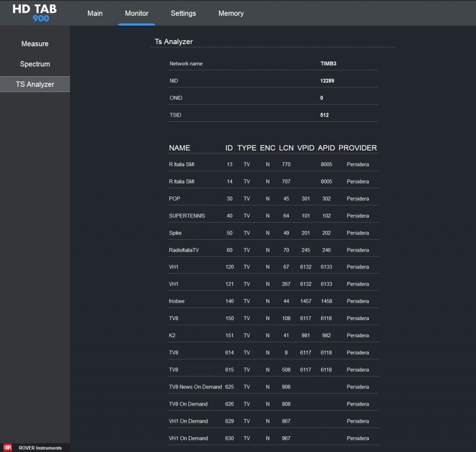Open the Main tab
The height and width of the screenshot is (452, 476).
point(95,13)
